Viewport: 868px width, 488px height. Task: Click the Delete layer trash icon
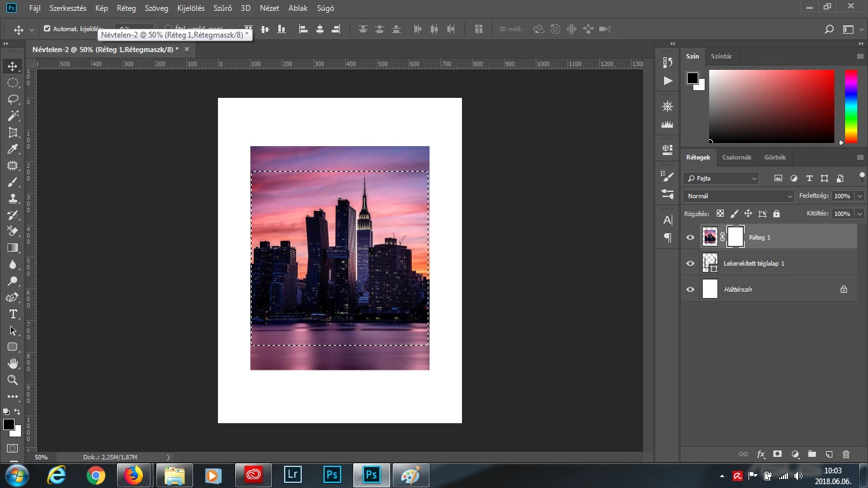point(846,454)
